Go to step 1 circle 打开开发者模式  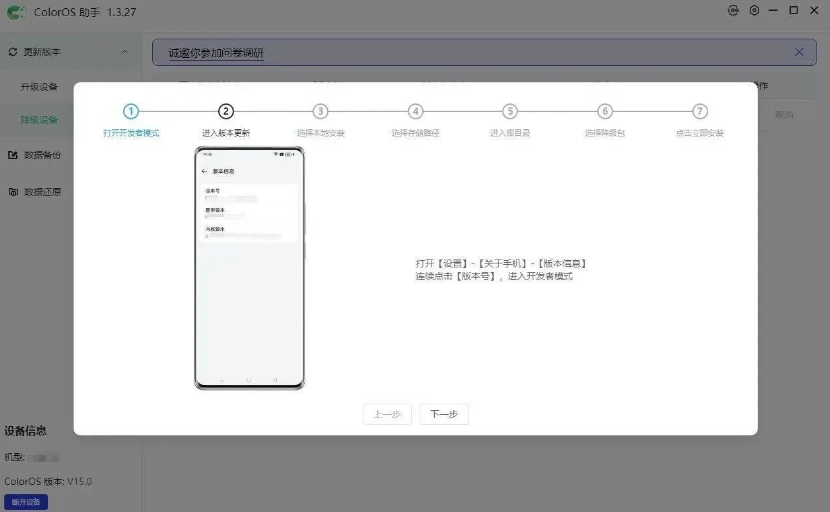pos(131,111)
